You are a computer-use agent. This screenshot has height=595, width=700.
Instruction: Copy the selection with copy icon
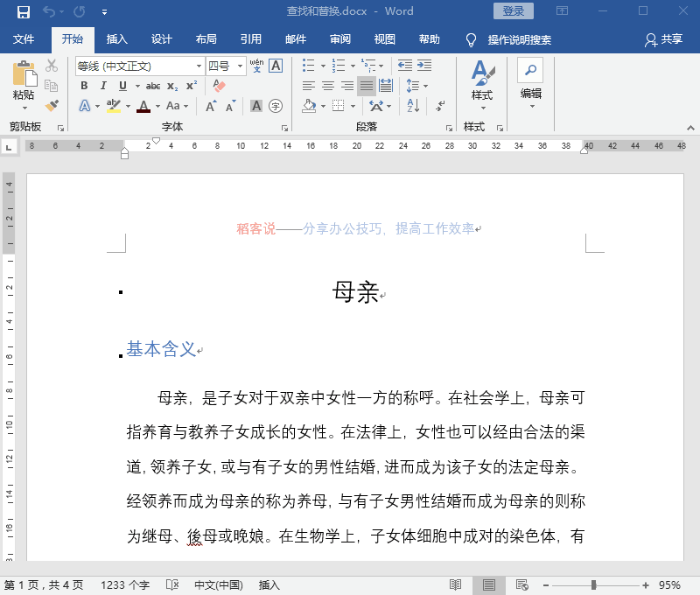click(52, 85)
